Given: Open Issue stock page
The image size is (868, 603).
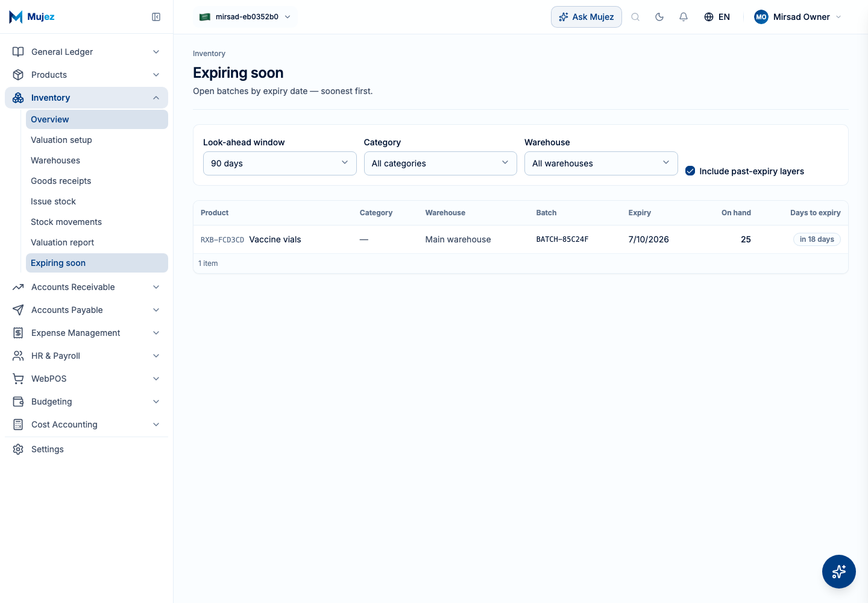Looking at the screenshot, I should coord(97,201).
